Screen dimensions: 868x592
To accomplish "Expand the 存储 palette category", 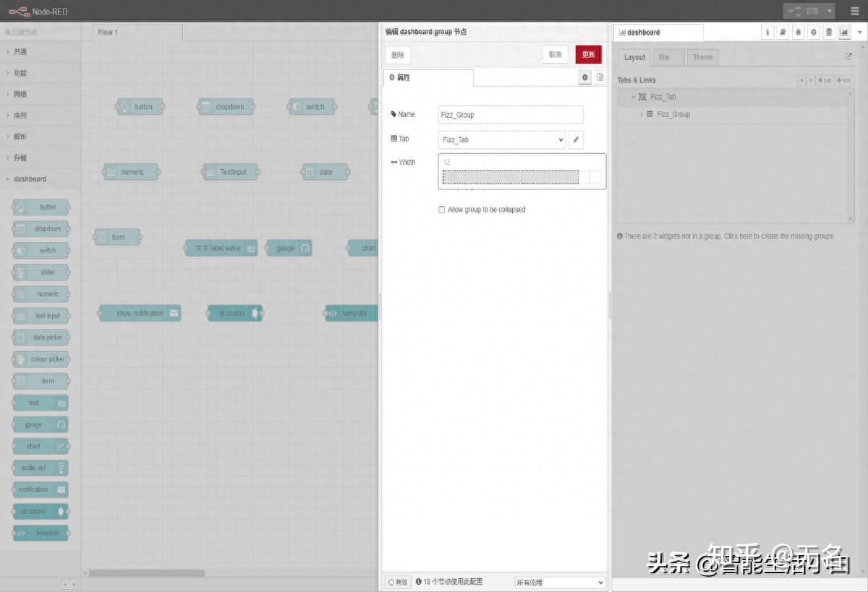I will [x=41, y=158].
